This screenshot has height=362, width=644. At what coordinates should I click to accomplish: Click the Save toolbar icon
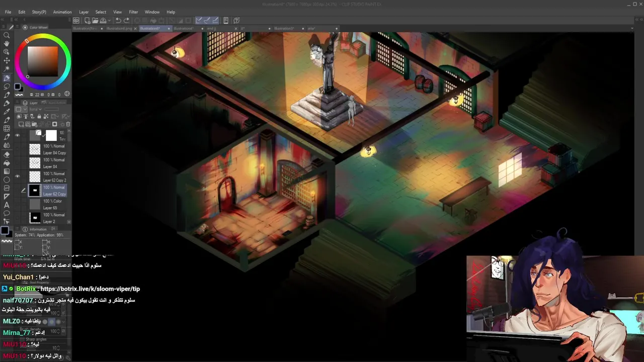click(103, 21)
